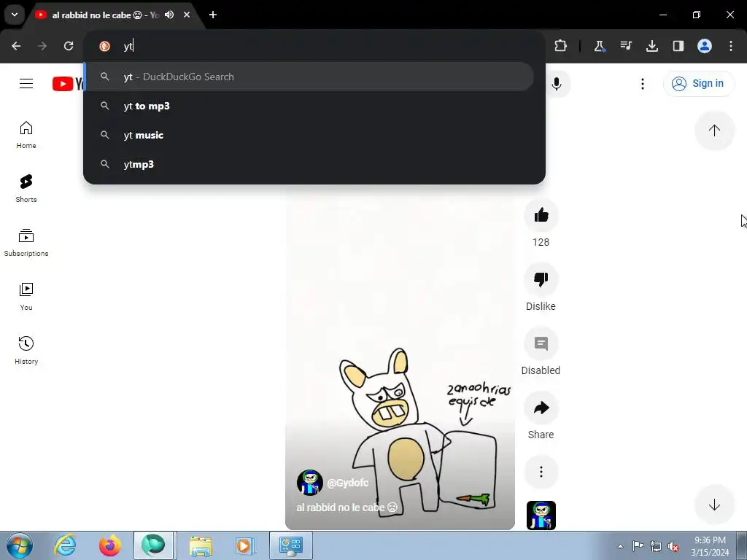Viewport: 747px width, 560px height.
Task: Open @Gydofc channel link
Action: click(x=347, y=483)
